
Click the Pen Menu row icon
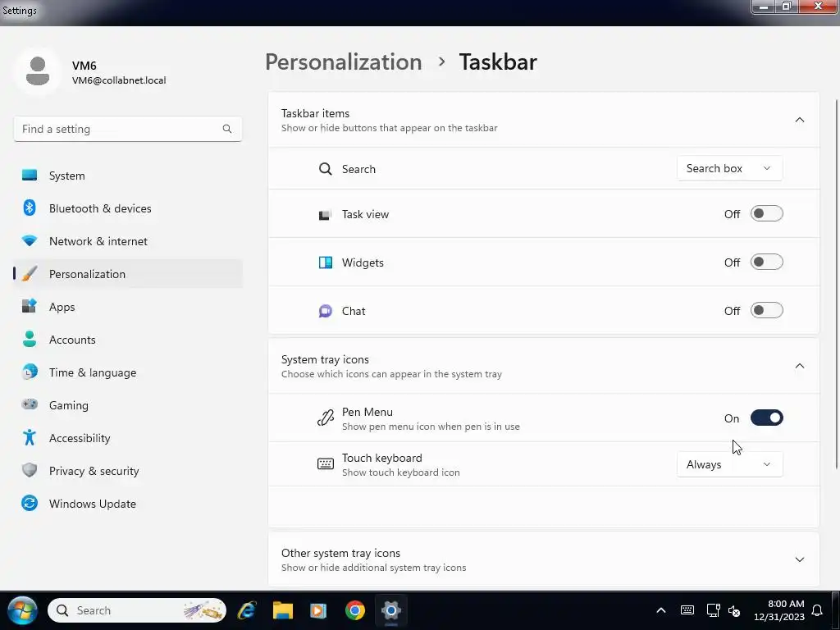click(x=325, y=418)
